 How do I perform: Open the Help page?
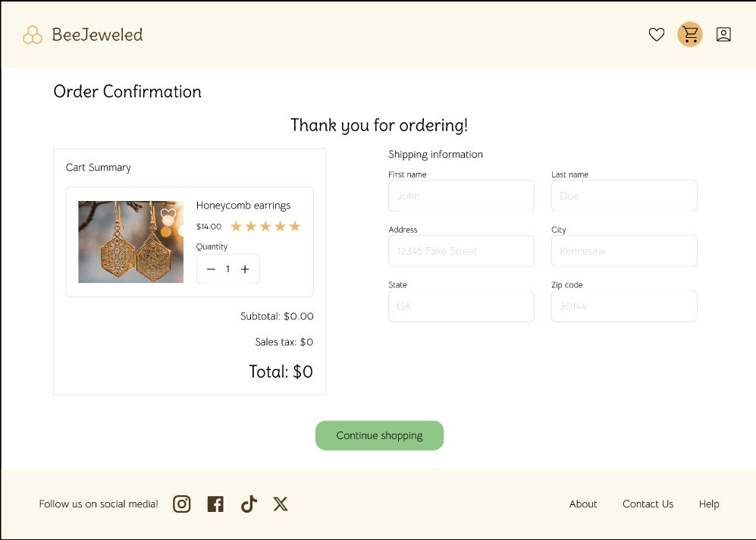coord(709,504)
